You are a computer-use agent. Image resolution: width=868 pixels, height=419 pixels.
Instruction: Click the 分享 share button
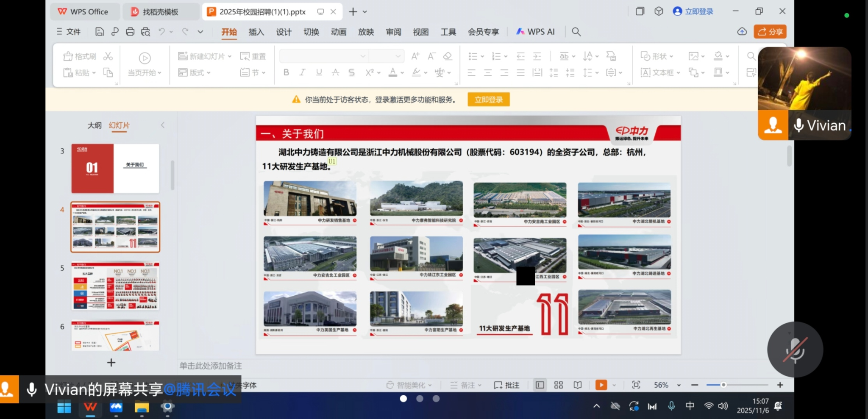[x=770, y=32]
